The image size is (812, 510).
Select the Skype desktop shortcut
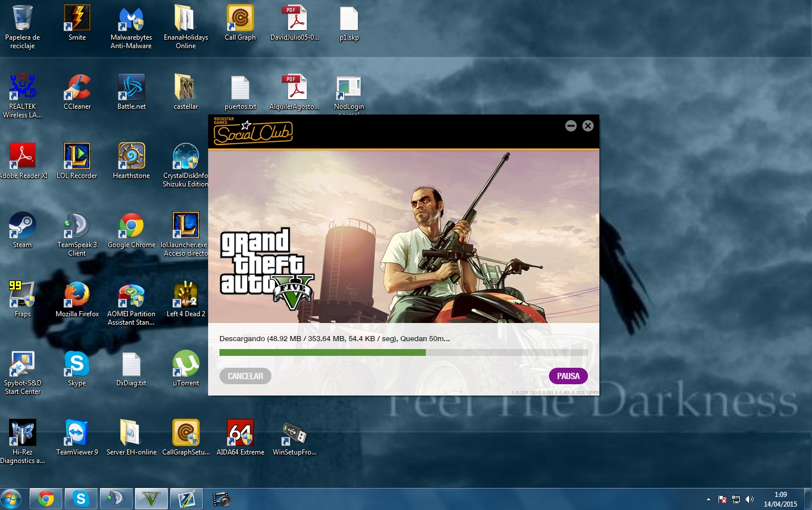77,369
